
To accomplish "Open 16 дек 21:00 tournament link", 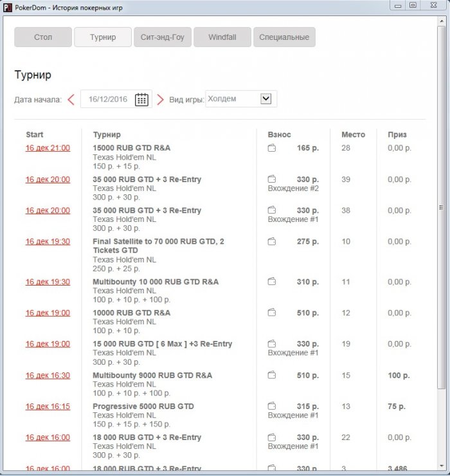I will pyautogui.click(x=48, y=148).
